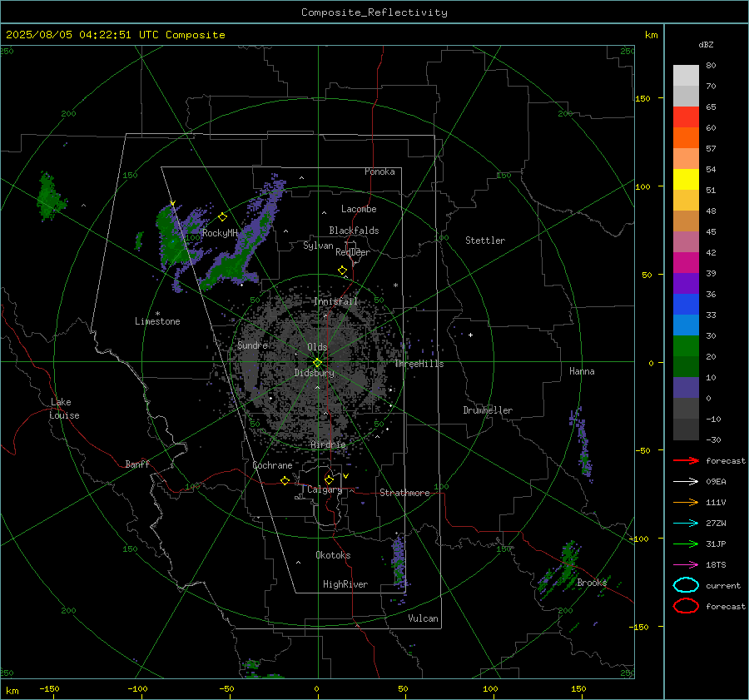Click the Brooks label
The width and height of the screenshot is (749, 700).
pyautogui.click(x=592, y=583)
